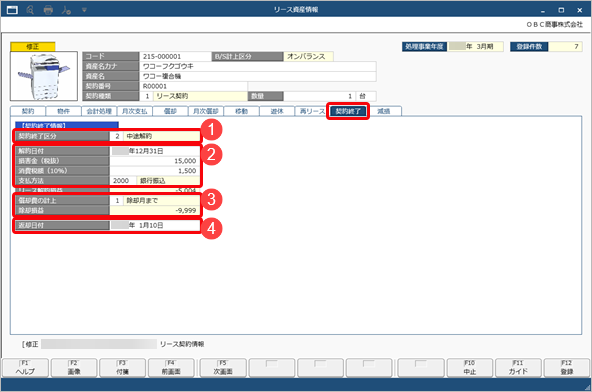Click the リース契約情報 status text
Screen dimensions: 592x392
coord(182,344)
